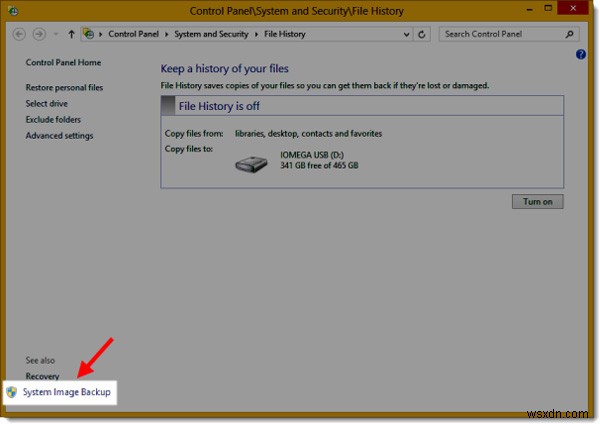Screen dimensions: 600x424
Task: Open Advanced settings link
Action: coord(59,135)
